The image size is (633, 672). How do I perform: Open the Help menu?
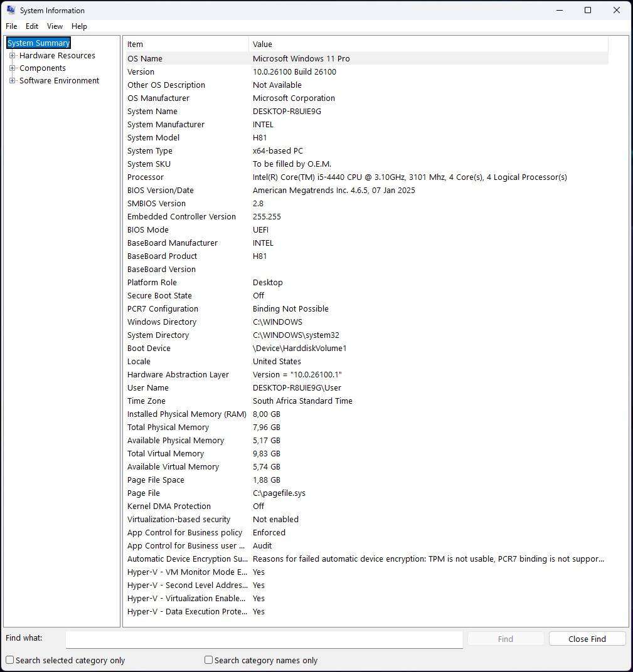point(79,26)
